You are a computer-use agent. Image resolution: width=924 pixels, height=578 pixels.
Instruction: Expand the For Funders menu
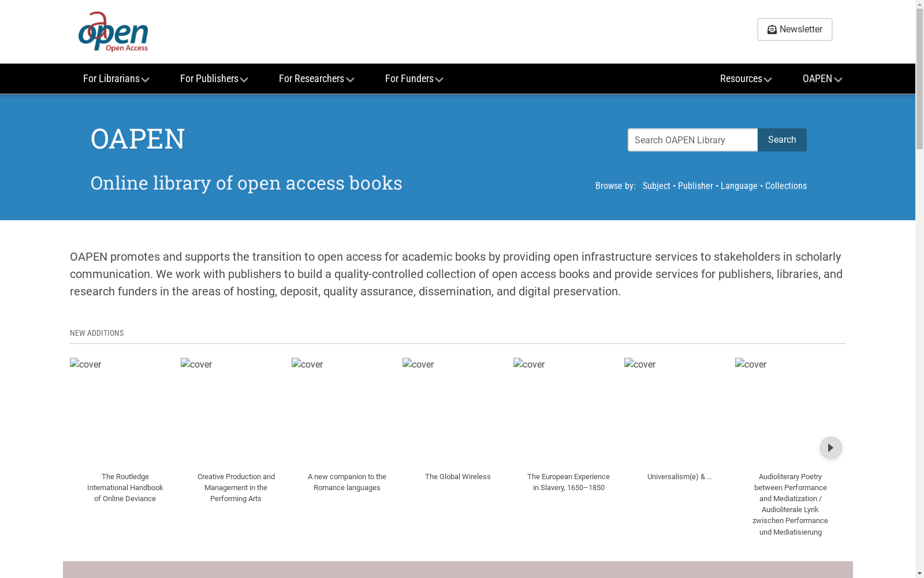pyautogui.click(x=414, y=79)
